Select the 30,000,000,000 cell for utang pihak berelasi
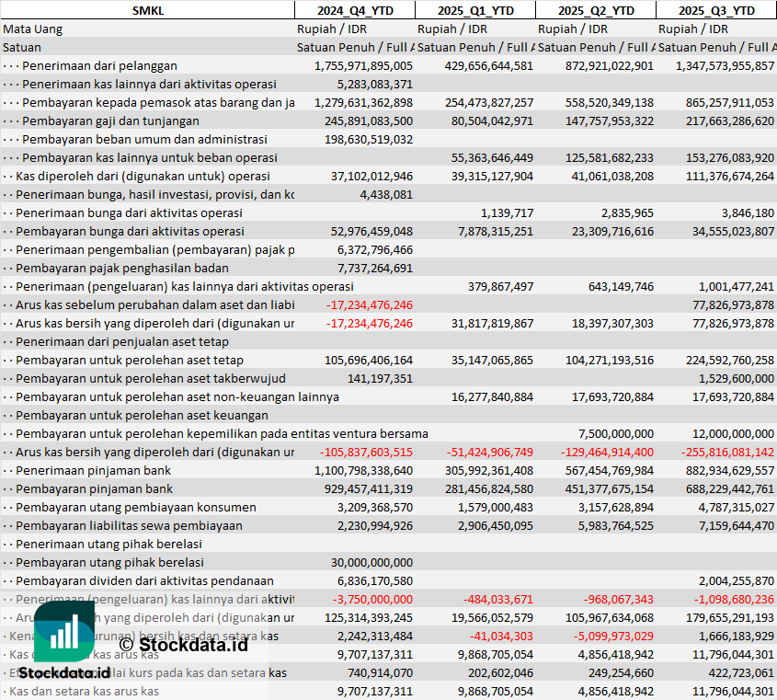 [371, 562]
